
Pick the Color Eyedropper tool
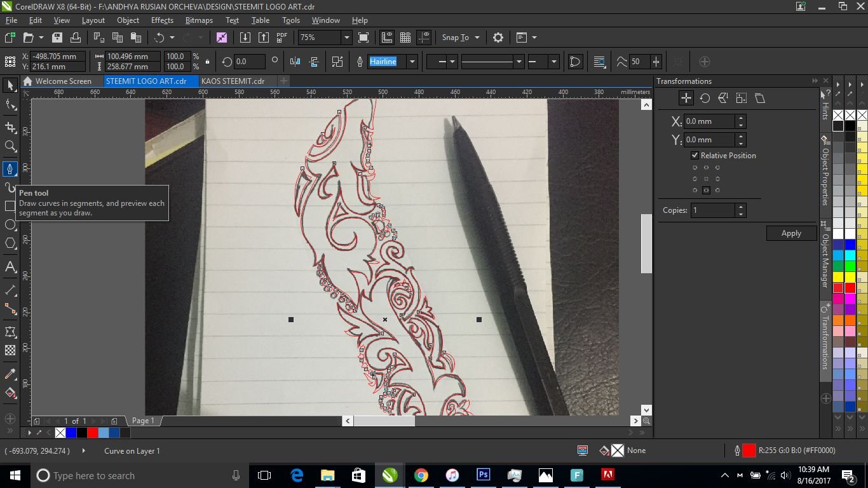click(x=10, y=374)
